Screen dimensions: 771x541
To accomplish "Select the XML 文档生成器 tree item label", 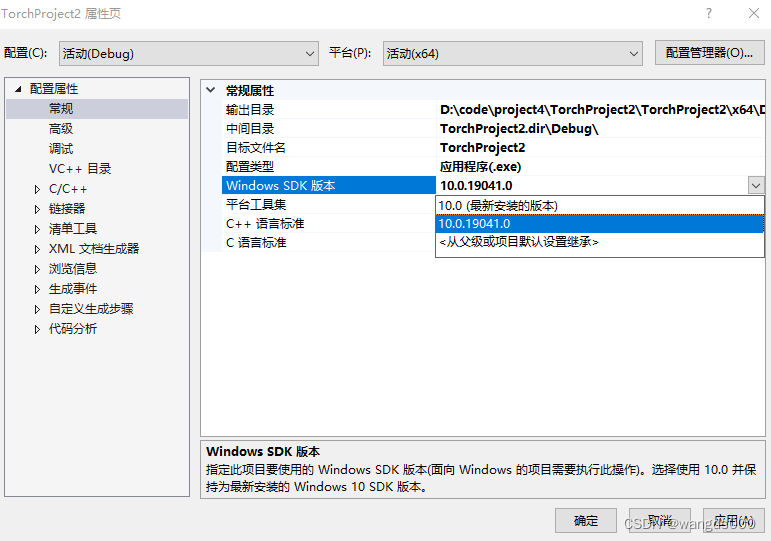I will [94, 249].
